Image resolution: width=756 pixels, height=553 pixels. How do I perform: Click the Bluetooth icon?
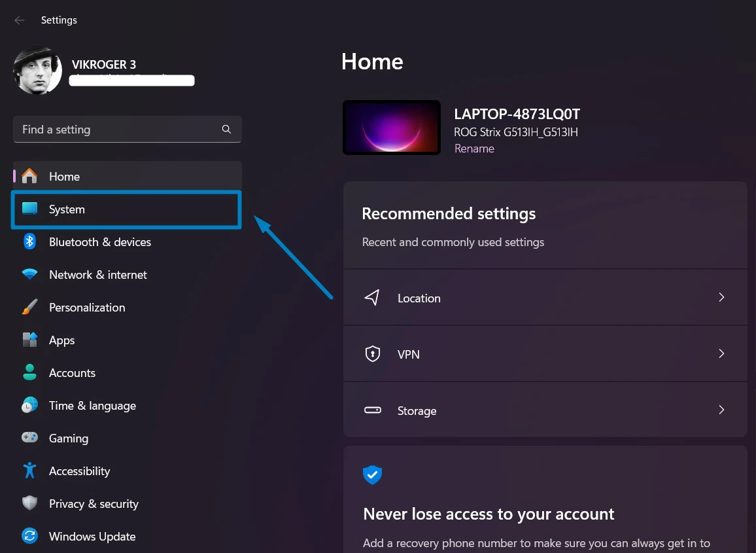(29, 241)
